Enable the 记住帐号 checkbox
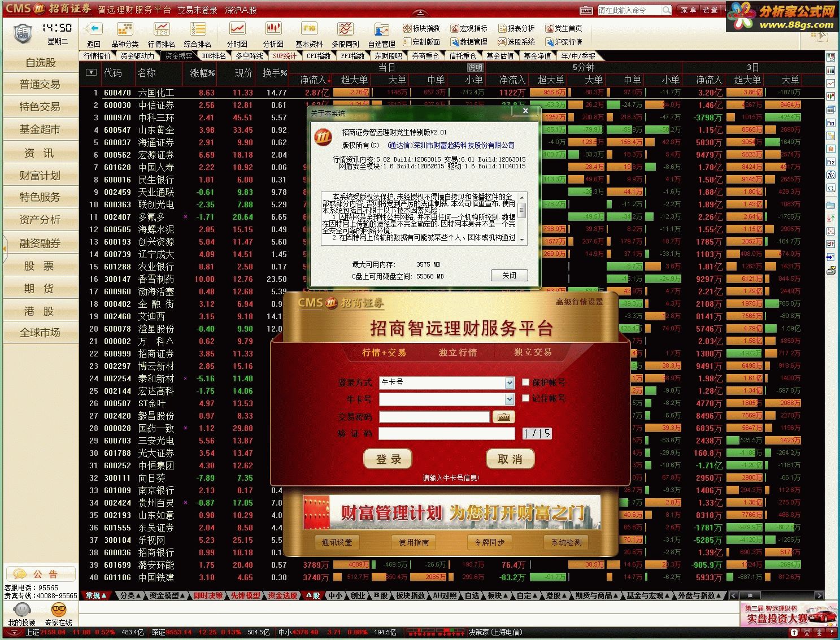This screenshot has height=640, width=840. tap(525, 398)
